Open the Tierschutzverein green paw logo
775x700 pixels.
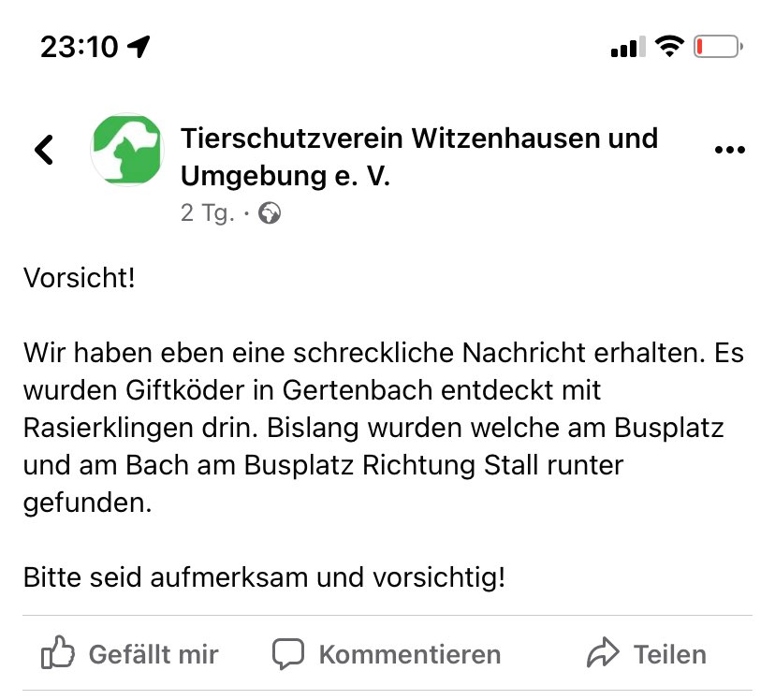[126, 150]
